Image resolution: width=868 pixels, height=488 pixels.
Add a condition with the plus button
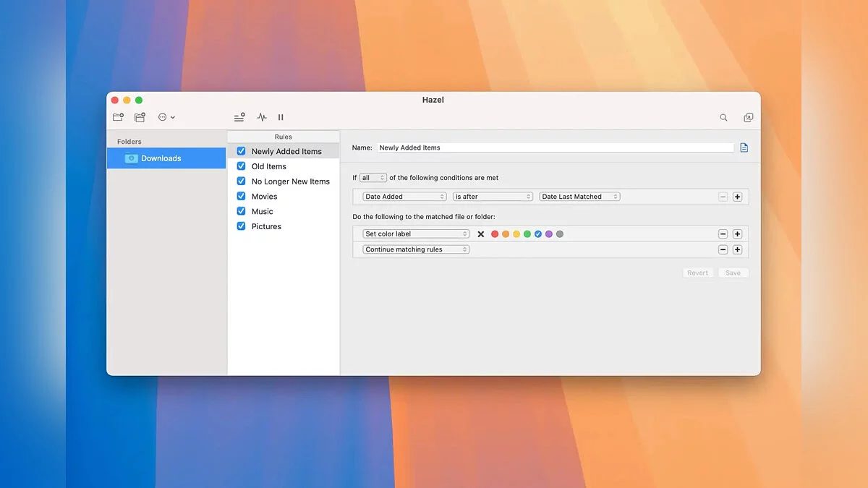tap(737, 197)
